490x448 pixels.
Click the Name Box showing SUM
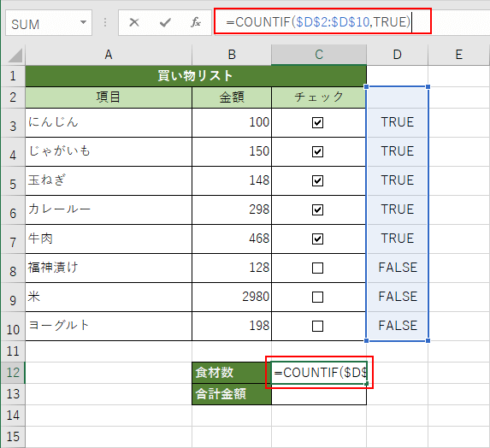coord(49,23)
